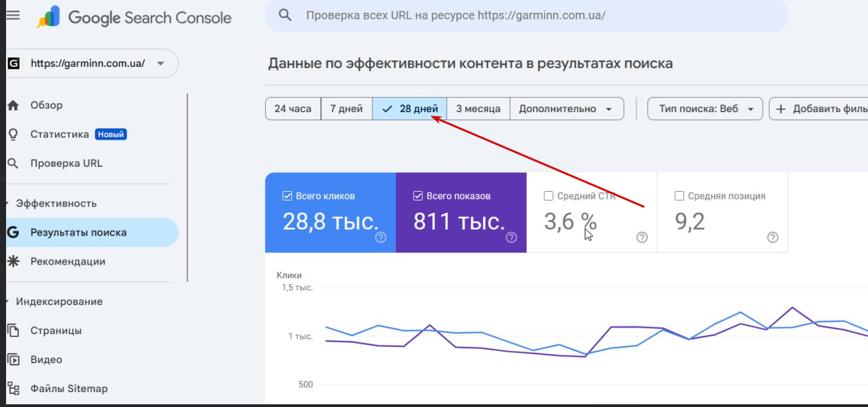Image resolution: width=868 pixels, height=407 pixels.
Task: Open Статистика in the sidebar
Action: [59, 134]
